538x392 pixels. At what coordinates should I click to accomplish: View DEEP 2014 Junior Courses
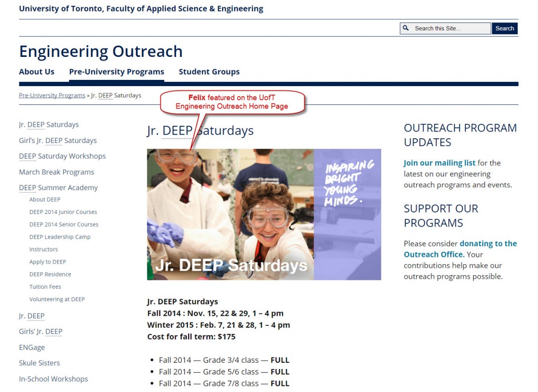point(63,212)
